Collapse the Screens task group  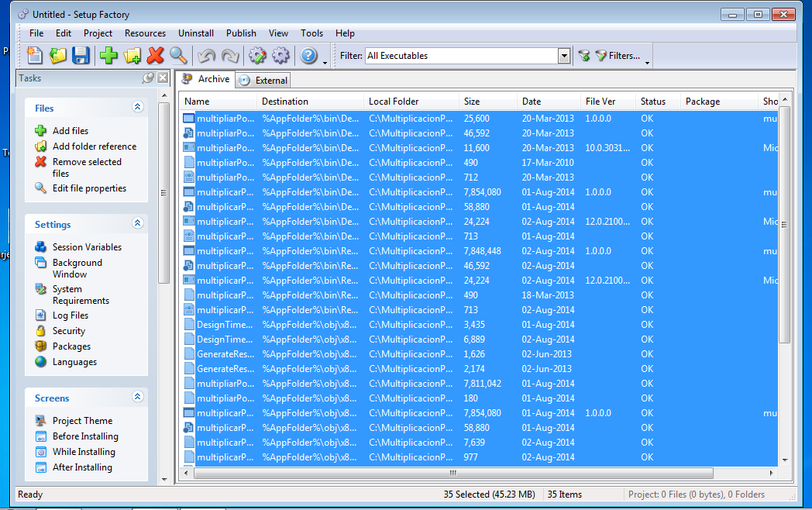(137, 397)
